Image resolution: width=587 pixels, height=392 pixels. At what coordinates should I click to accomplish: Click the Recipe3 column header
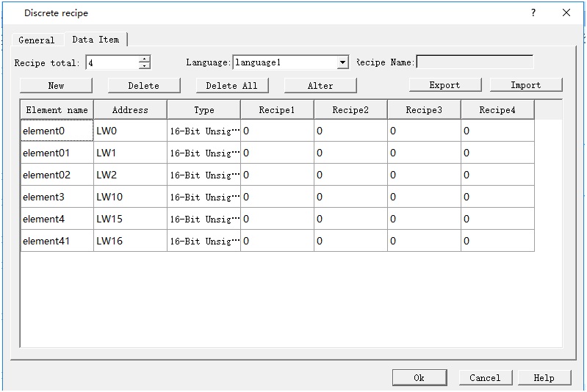tap(424, 110)
